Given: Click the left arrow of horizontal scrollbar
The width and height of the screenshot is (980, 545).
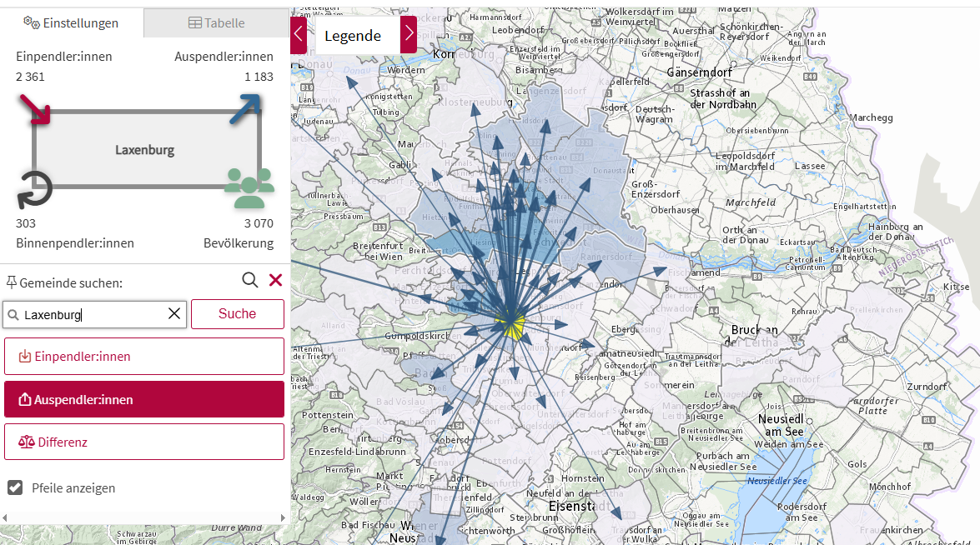Looking at the screenshot, I should coord(4,517).
